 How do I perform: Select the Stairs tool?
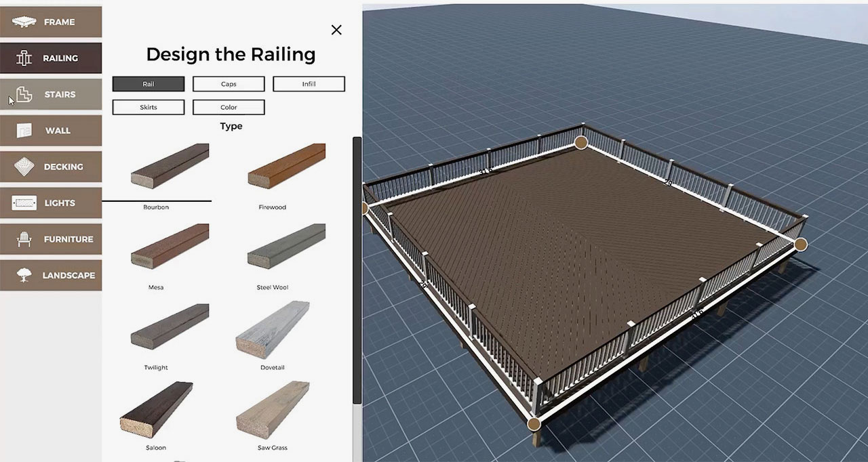click(x=51, y=94)
